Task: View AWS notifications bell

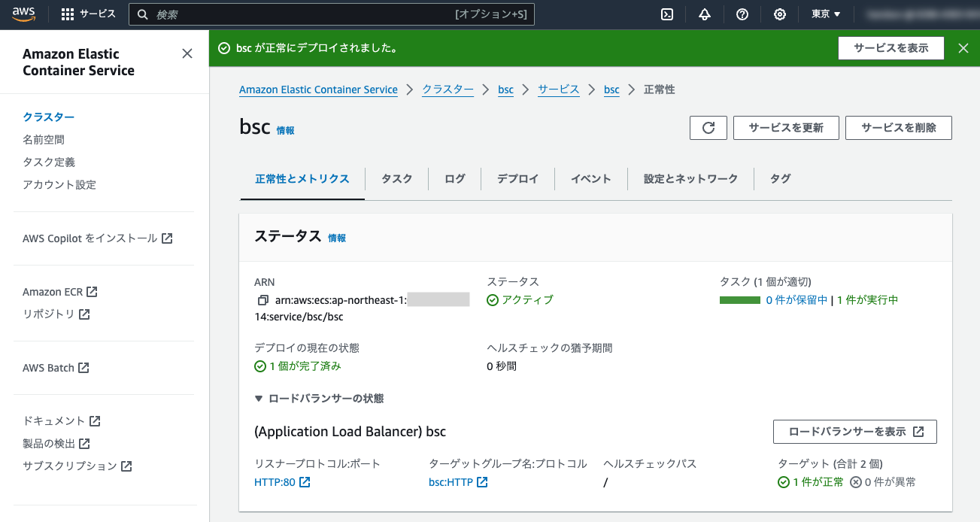Action: pyautogui.click(x=704, y=14)
